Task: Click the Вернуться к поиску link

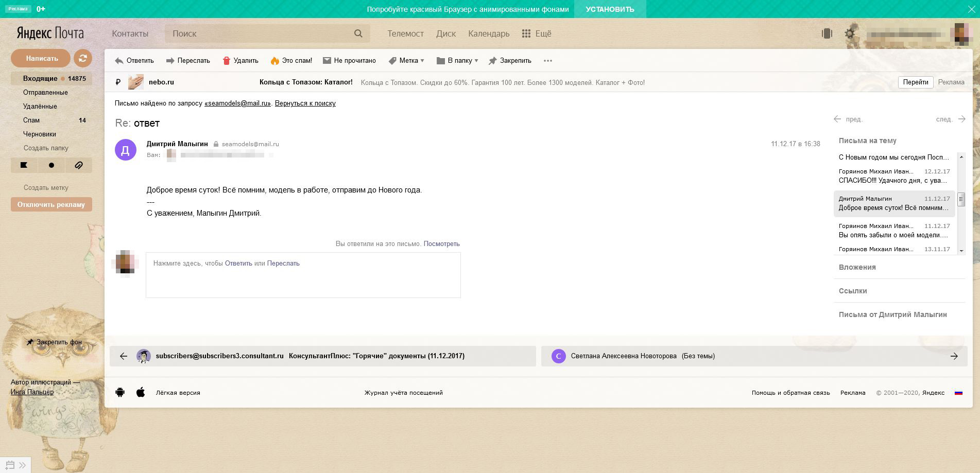Action: point(305,103)
